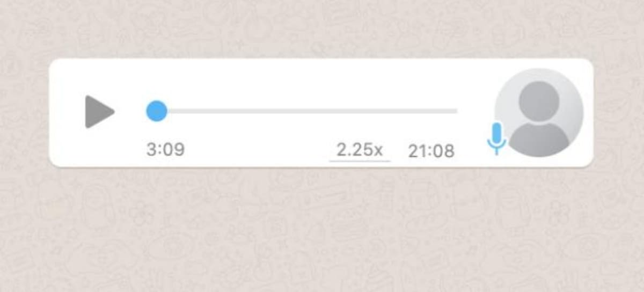
Task: Click the gray play triangle icon
Action: click(99, 112)
